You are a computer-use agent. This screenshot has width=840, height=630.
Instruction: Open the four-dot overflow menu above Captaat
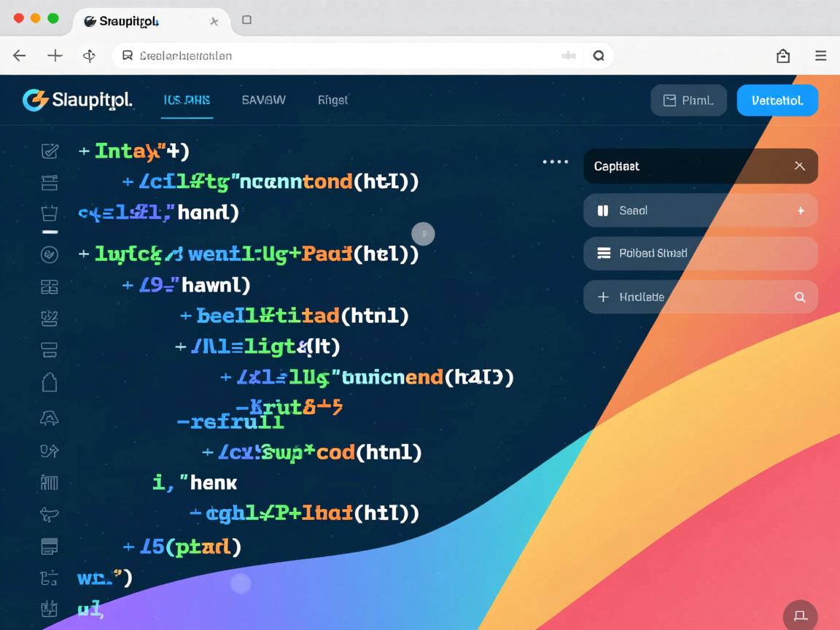556,162
